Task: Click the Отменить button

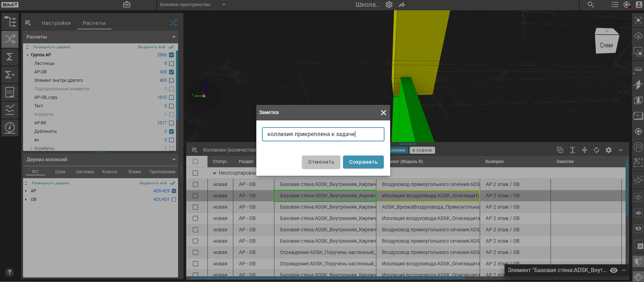Action: [x=321, y=162]
